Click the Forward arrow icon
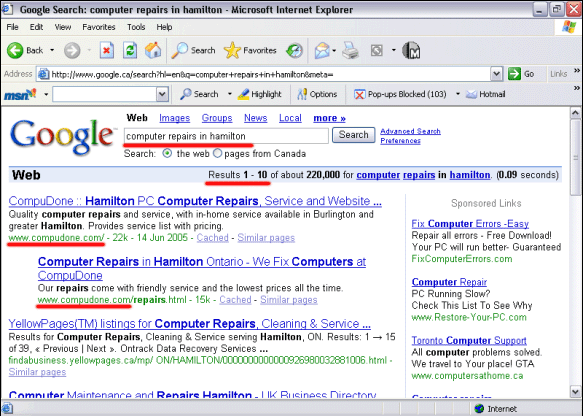The image size is (583, 416). (x=72, y=50)
